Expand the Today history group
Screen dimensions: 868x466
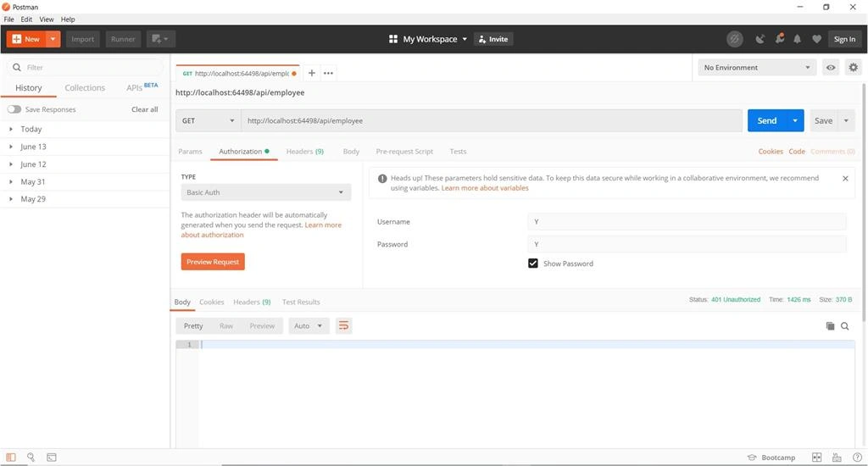coord(86,129)
